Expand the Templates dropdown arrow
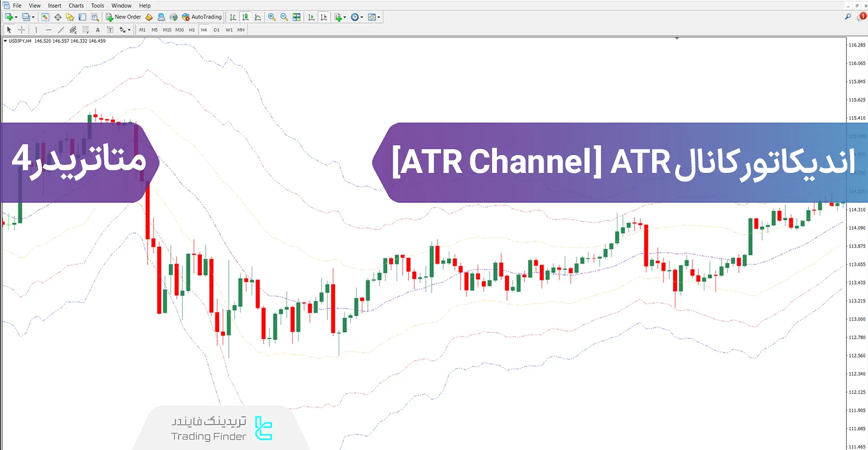Image resolution: width=868 pixels, height=450 pixels. click(379, 17)
